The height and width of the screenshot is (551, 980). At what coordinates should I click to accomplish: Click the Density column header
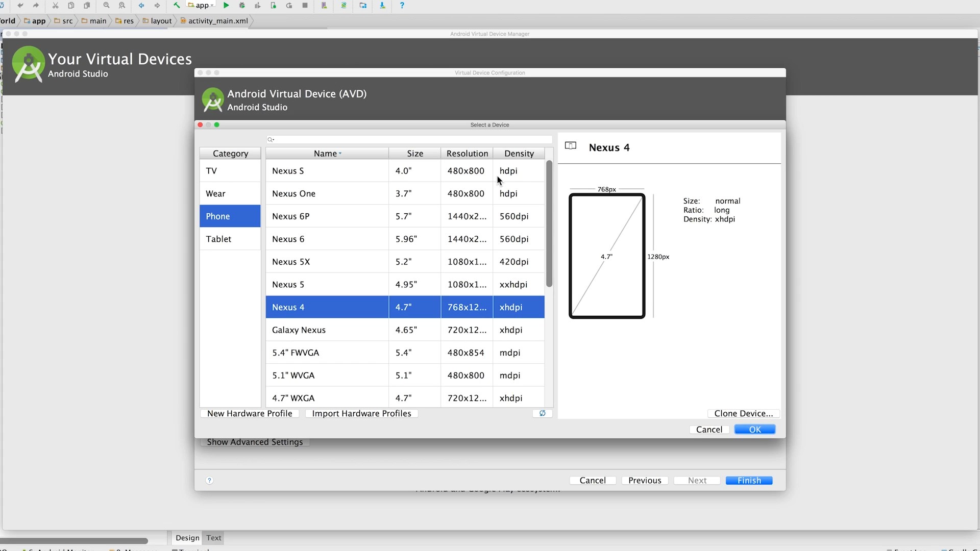coord(519,154)
